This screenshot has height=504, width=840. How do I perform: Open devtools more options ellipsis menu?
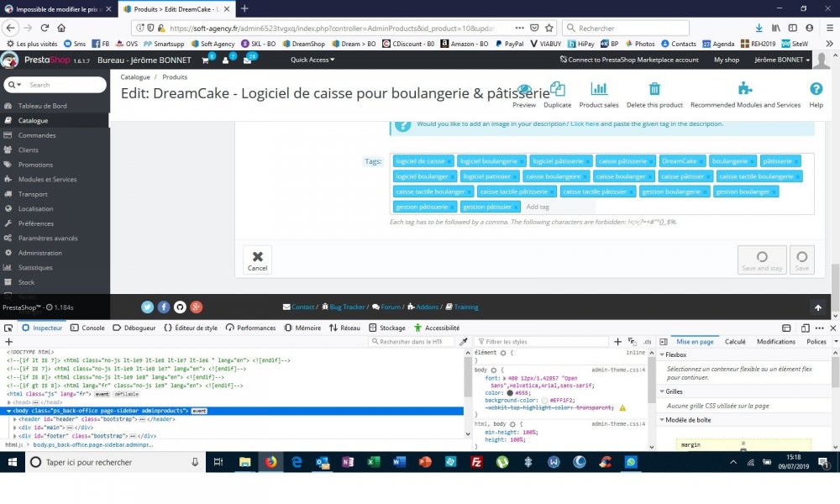(x=819, y=328)
